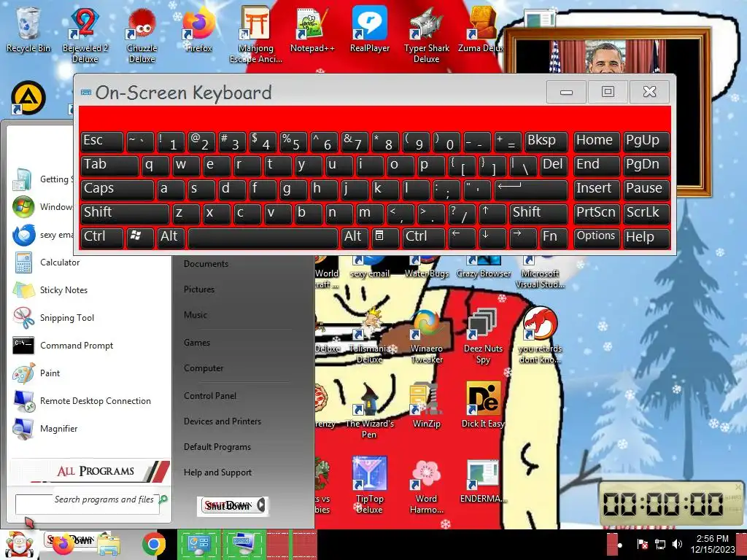Open Zuma Deluxe desktop shortcut
Image resolution: width=747 pixels, height=560 pixels.
[x=481, y=29]
